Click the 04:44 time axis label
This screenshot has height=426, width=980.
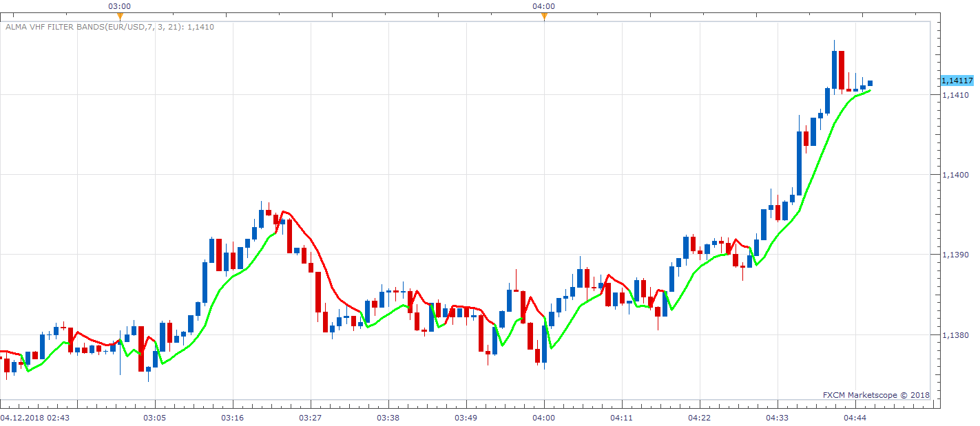[x=855, y=418]
